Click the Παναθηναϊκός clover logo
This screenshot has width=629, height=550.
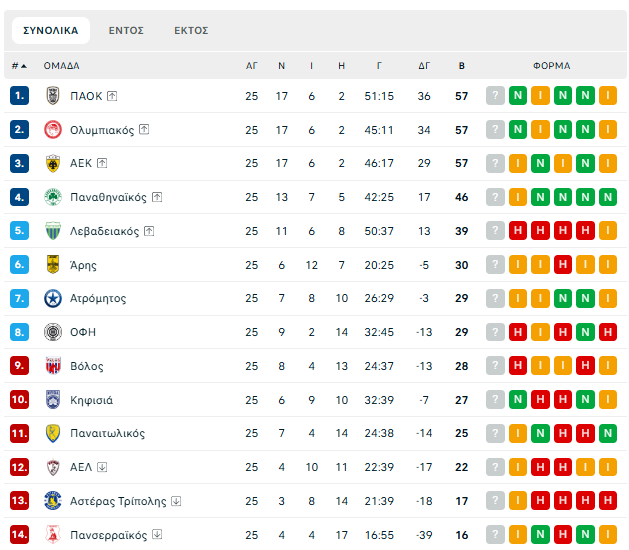point(53,197)
